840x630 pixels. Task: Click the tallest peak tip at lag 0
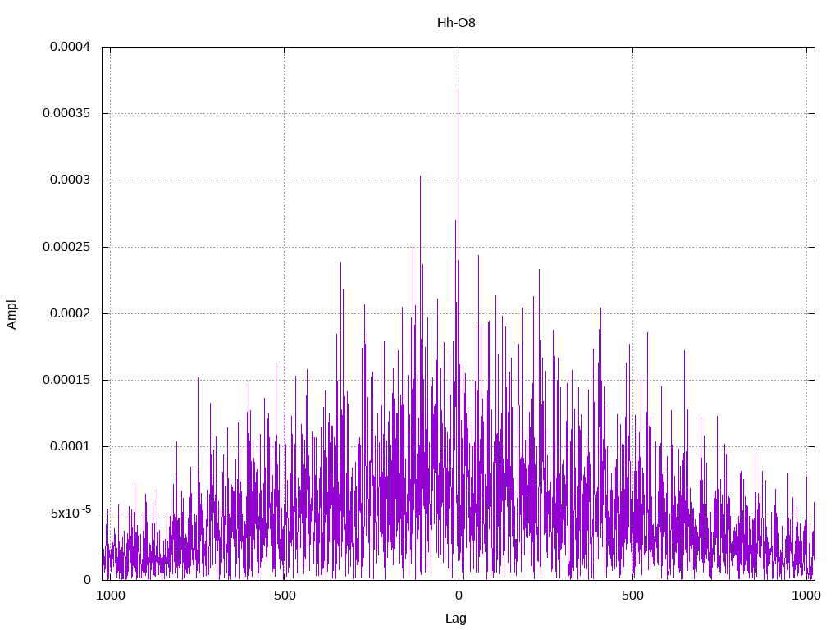coord(459,89)
